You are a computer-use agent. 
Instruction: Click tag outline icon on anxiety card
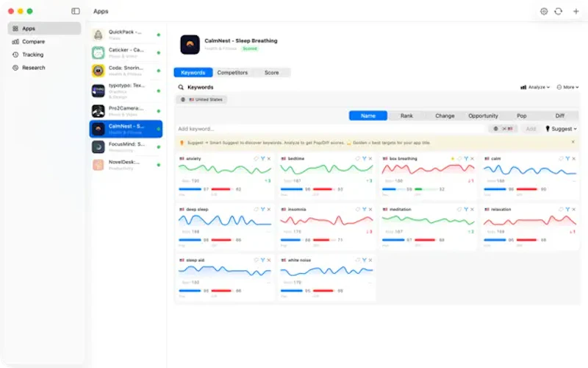(x=257, y=158)
